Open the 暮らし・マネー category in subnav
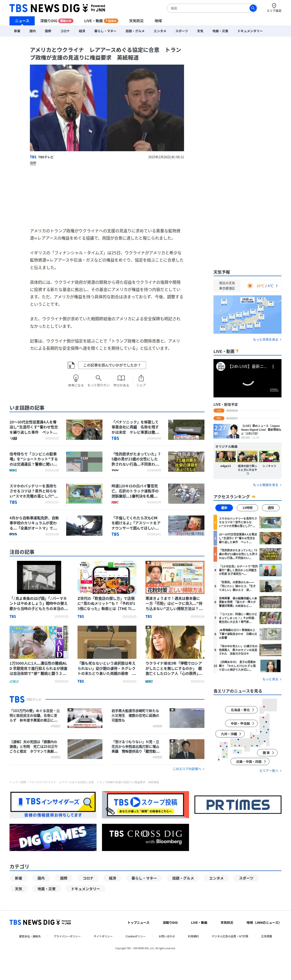Viewport: 291px width, 980px height. tap(105, 31)
